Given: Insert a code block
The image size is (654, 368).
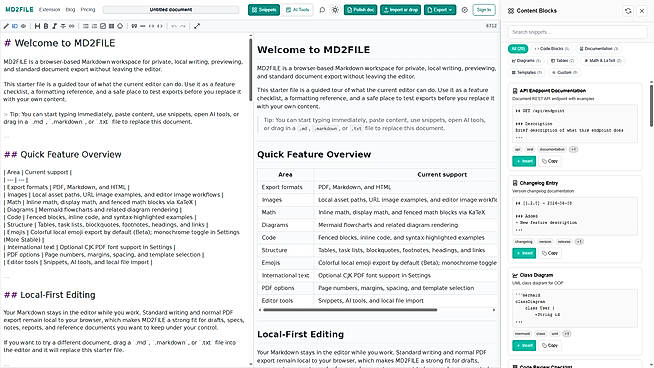Looking at the screenshot, I should point(160,26).
